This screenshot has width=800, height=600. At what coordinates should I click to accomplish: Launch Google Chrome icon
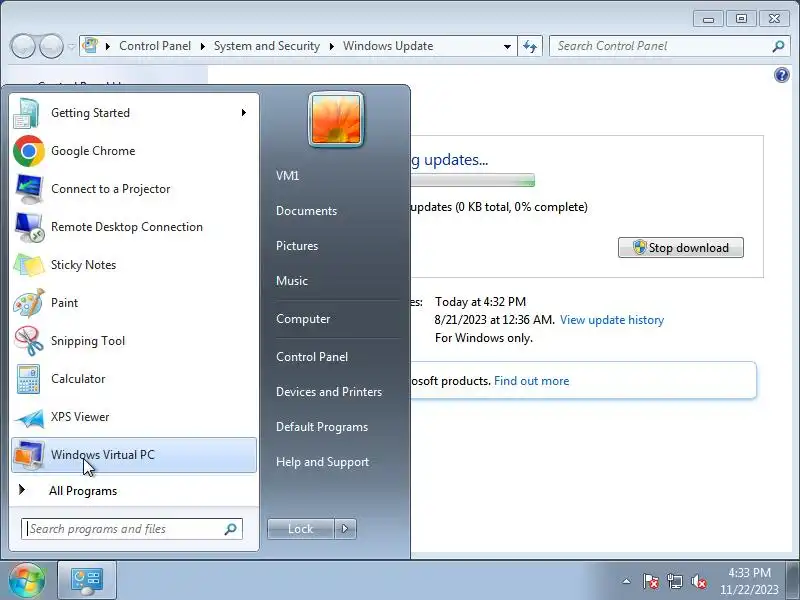[x=29, y=151]
